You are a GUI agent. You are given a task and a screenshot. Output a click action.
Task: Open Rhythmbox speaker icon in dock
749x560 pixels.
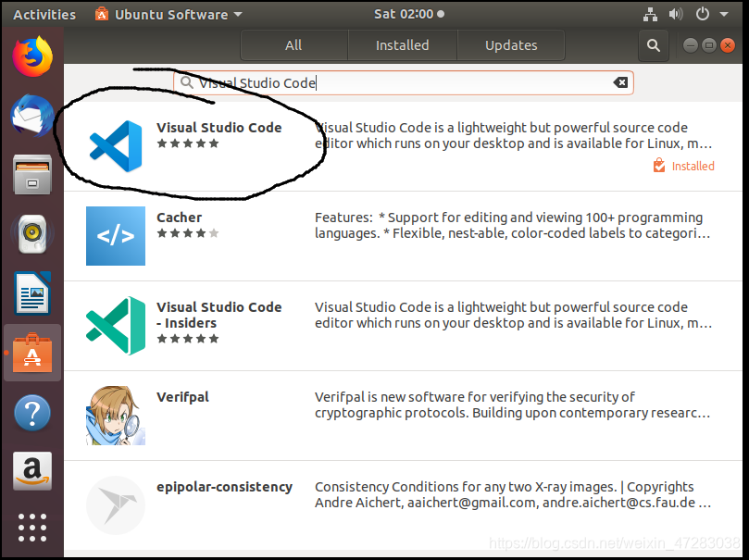click(x=32, y=233)
